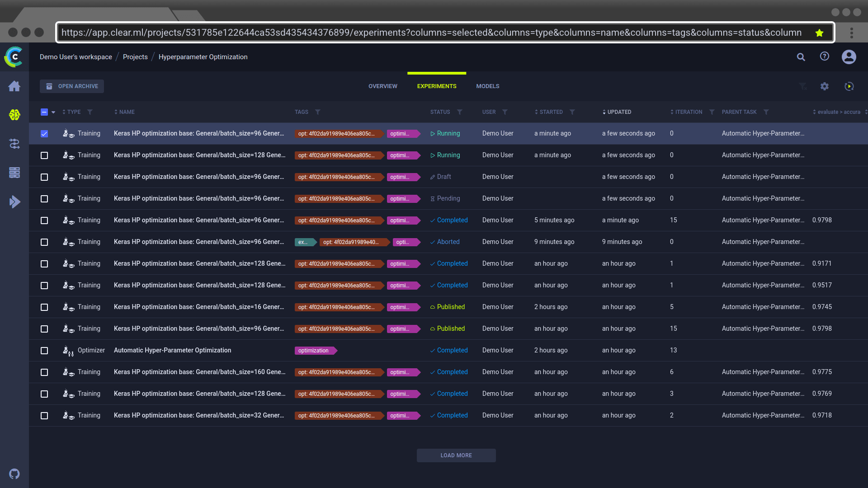
Task: Toggle the select-all header checkbox
Action: pyautogui.click(x=44, y=112)
